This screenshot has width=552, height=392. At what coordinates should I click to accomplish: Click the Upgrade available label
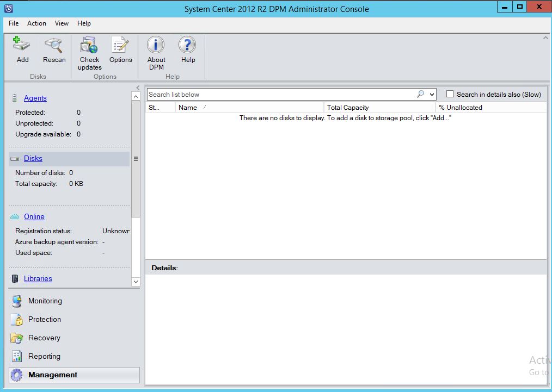point(43,134)
